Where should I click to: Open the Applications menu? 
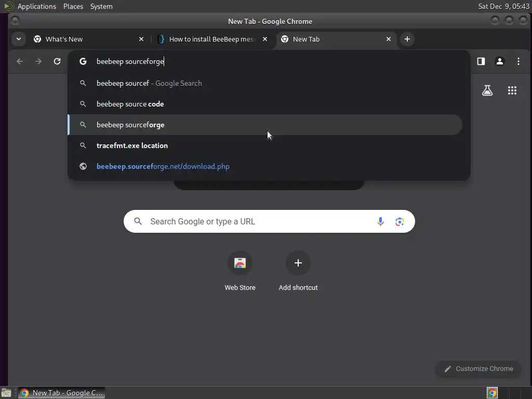37,6
